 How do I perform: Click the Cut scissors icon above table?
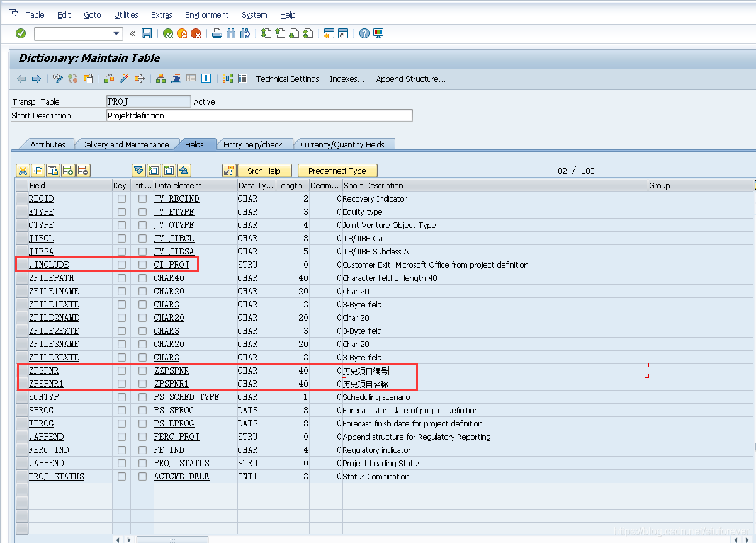[23, 170]
